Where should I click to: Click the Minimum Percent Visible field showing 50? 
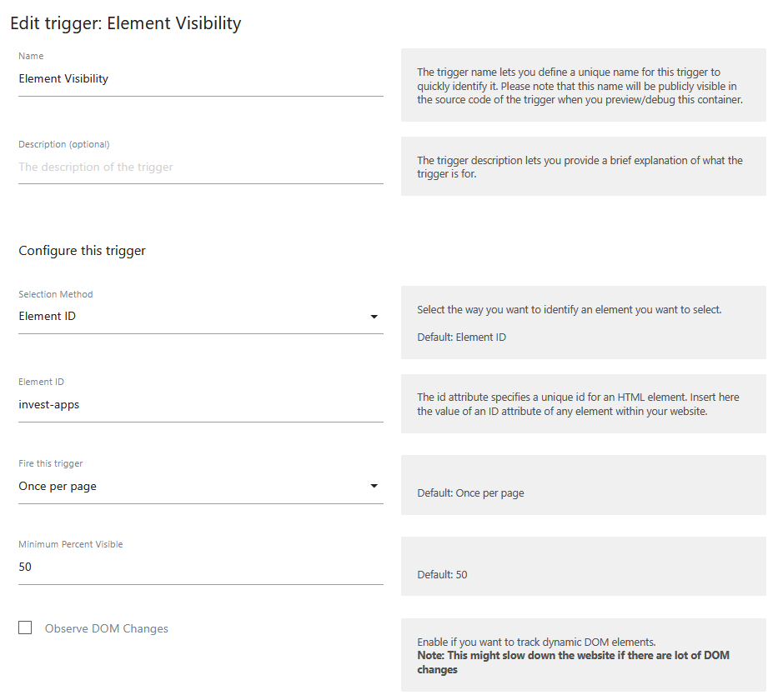point(200,567)
